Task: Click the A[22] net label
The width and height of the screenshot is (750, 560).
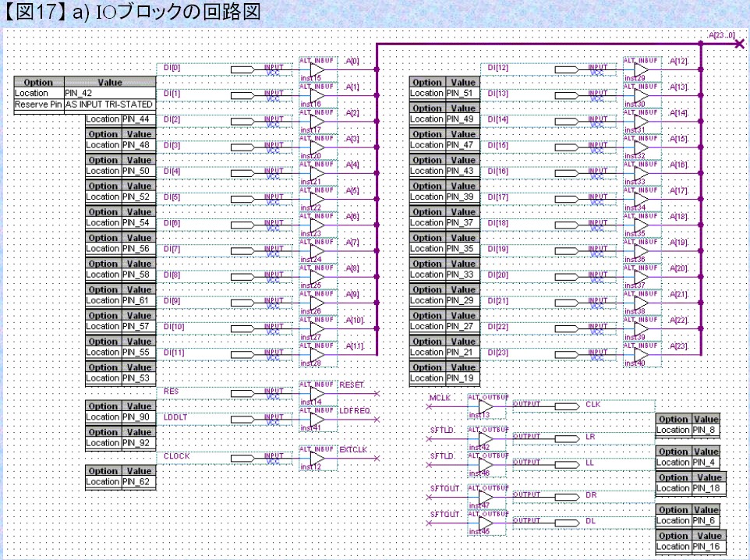Action: (x=678, y=321)
